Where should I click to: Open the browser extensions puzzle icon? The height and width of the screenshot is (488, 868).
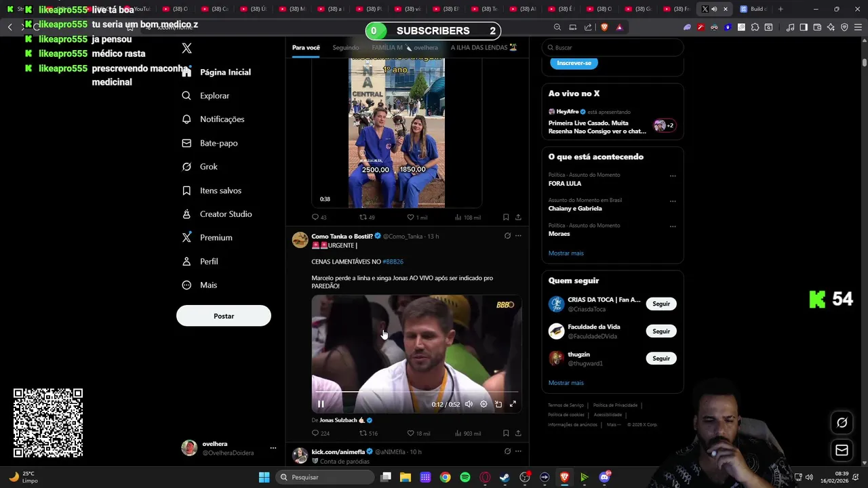pyautogui.click(x=755, y=27)
